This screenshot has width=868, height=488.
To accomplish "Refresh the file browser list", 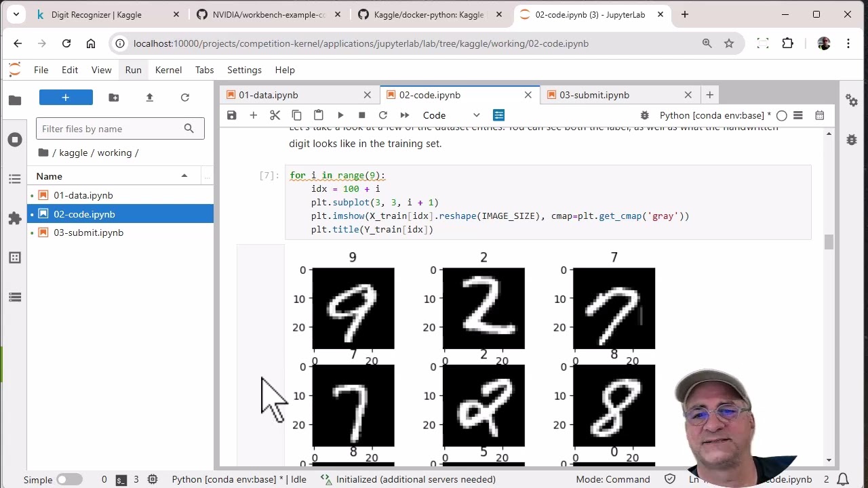I will (185, 98).
